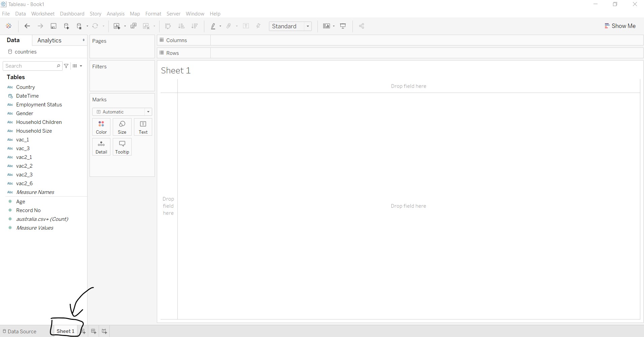Click the Sort ascending icon
This screenshot has width=644, height=337.
point(181,26)
